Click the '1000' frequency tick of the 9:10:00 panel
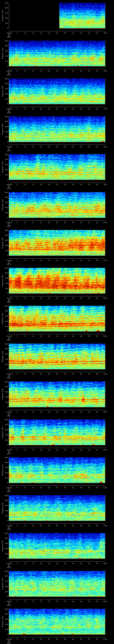114x644 pixels. (6, 231)
